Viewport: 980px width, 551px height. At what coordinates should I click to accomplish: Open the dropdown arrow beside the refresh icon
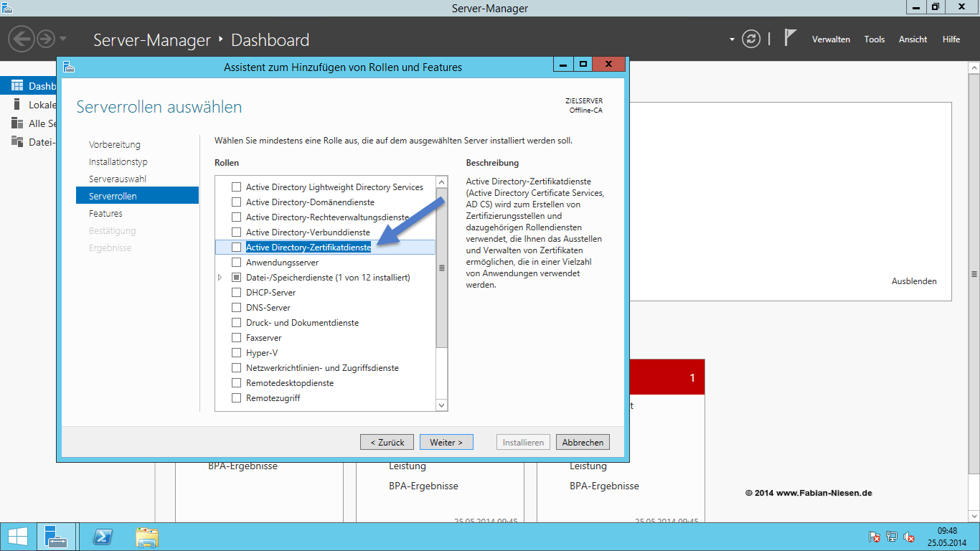[732, 39]
